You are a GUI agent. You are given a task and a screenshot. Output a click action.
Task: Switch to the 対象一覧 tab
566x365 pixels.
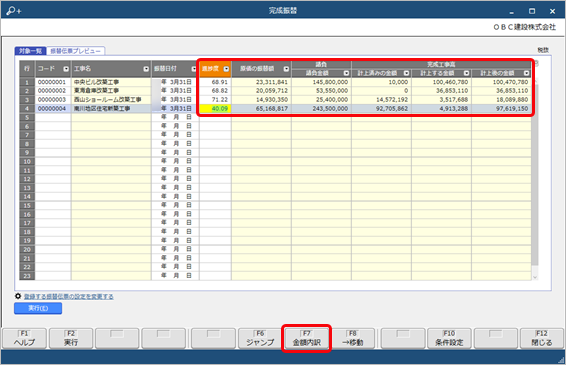pyautogui.click(x=31, y=51)
